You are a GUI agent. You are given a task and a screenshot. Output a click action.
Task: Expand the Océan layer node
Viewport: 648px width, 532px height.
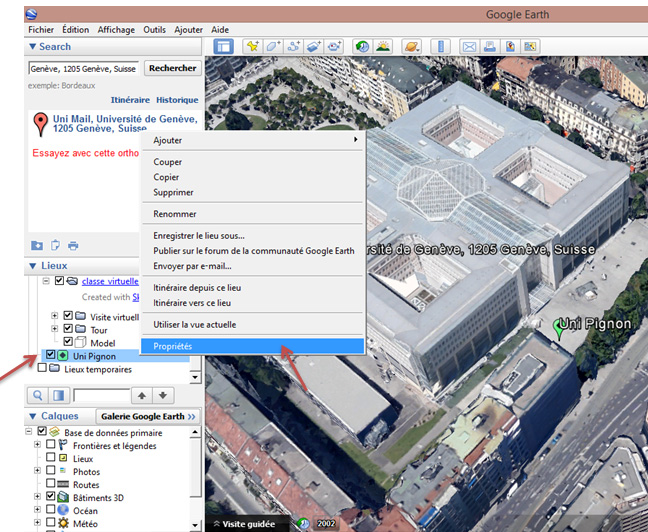point(37,509)
